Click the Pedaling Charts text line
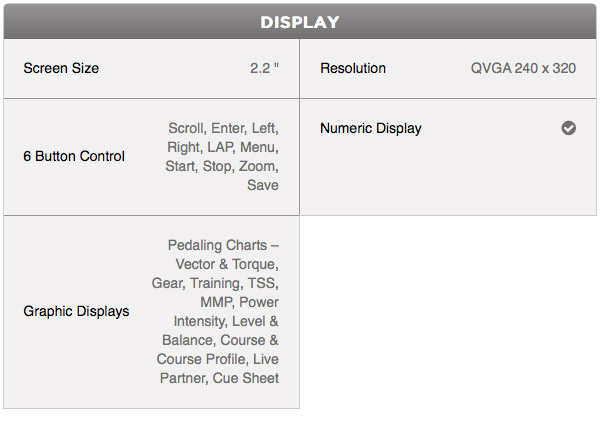 click(x=223, y=245)
